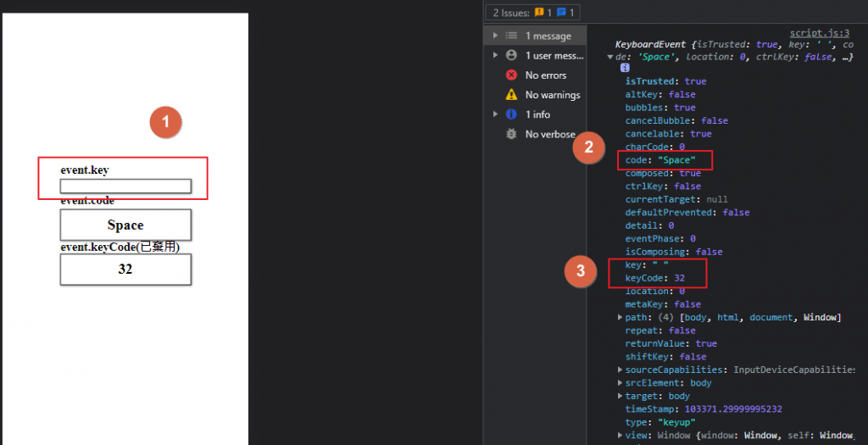Expand the srcElement: body property
This screenshot has height=445, width=868.
click(x=620, y=383)
